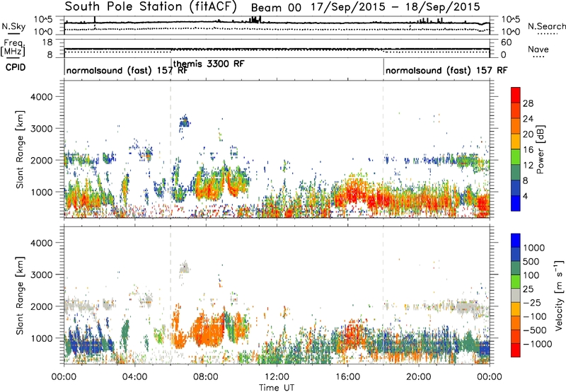Viewport: 566px width, 392px height.
Task: Click the "18" tick on the frequency axis
Action: pos(47,42)
